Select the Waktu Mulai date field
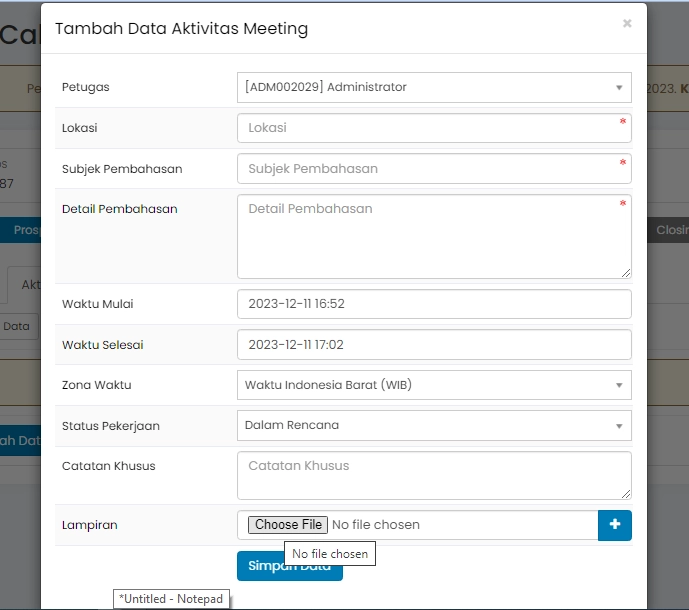 pyautogui.click(x=434, y=304)
